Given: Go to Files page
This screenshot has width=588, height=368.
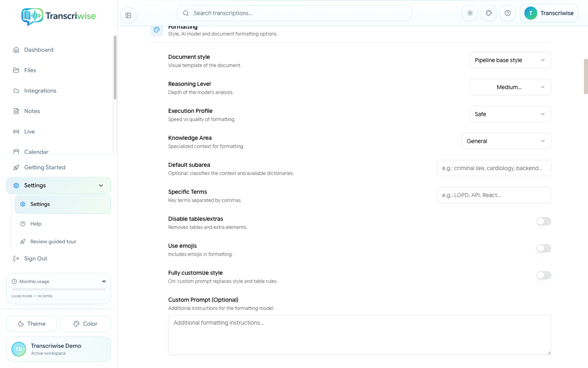Looking at the screenshot, I should point(58,70).
